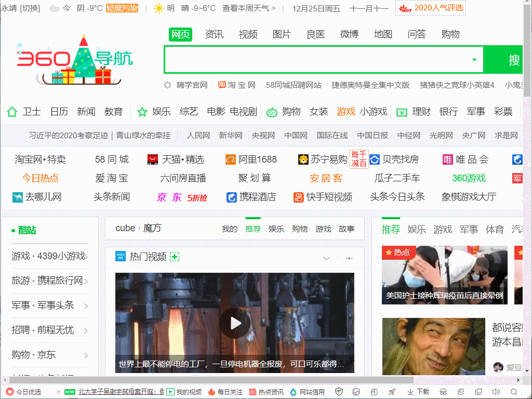
Task: Click the 网站信用 droplet icon
Action: tap(294, 392)
